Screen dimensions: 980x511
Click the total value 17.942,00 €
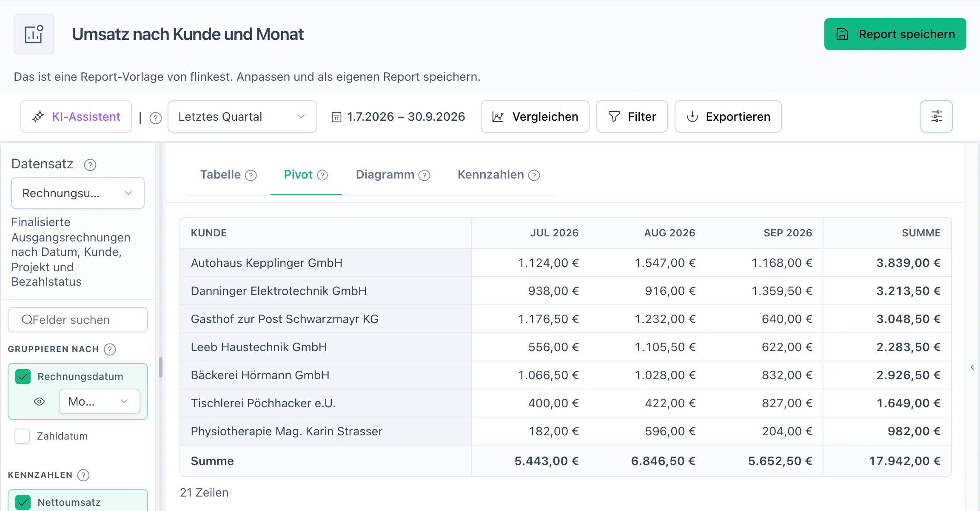[905, 461]
